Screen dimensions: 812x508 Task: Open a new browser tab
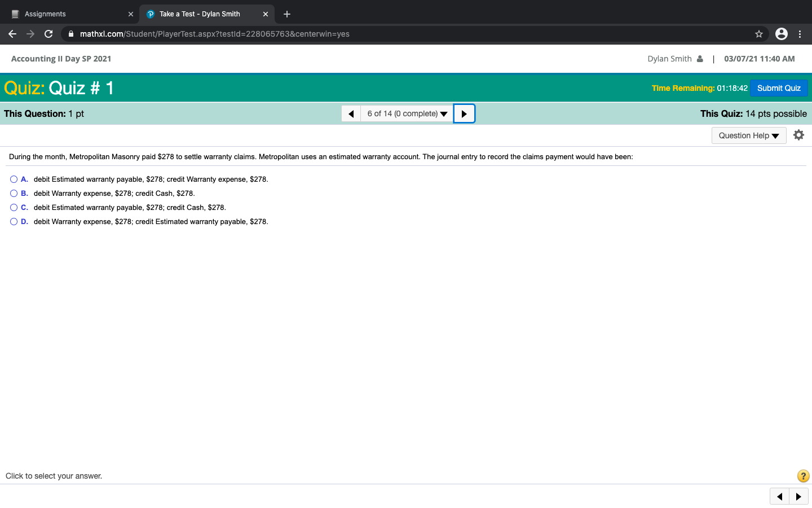tap(287, 14)
